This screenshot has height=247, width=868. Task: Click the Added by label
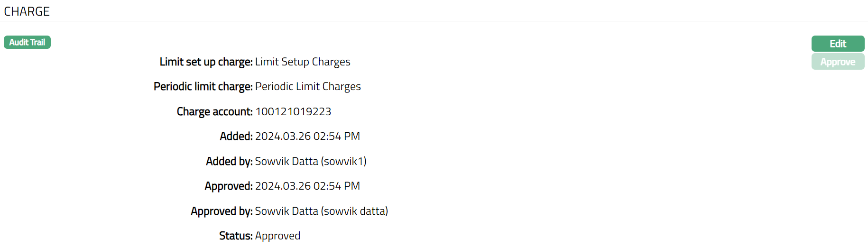(229, 161)
